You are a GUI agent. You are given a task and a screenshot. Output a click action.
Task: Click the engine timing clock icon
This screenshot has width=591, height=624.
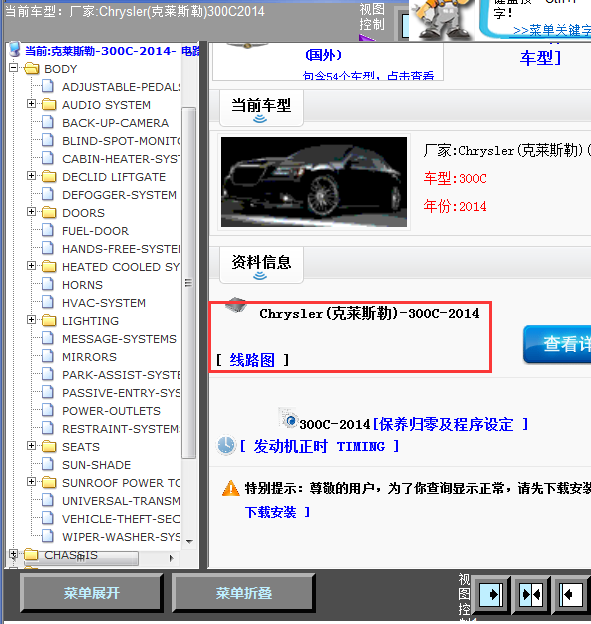click(x=226, y=445)
